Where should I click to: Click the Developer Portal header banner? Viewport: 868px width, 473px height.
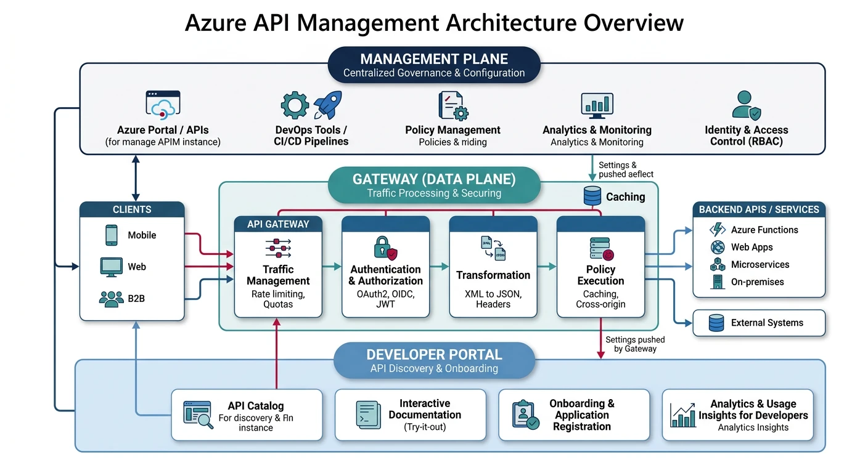(x=434, y=360)
